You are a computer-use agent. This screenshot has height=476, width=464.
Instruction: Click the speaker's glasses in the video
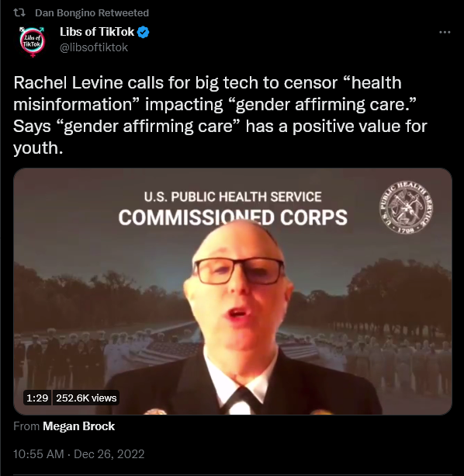point(239,271)
